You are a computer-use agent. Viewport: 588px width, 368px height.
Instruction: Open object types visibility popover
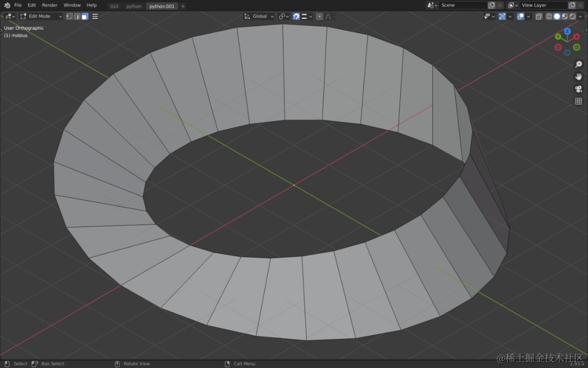pos(489,16)
